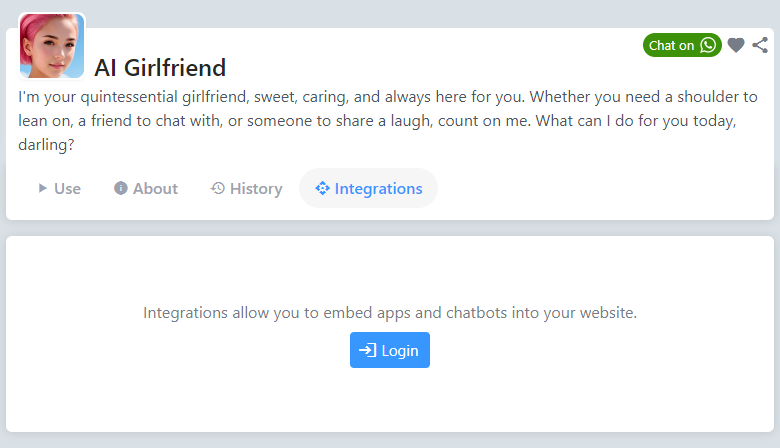Click the play triangle icon beside Use

coord(43,188)
